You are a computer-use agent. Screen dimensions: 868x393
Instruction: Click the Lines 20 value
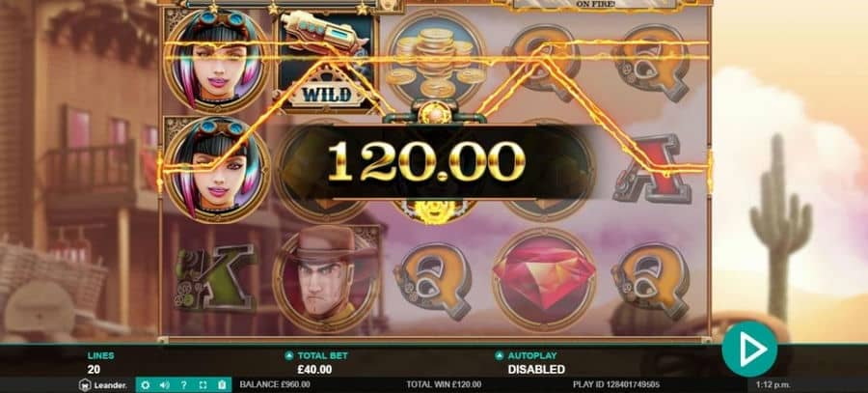pos(95,369)
